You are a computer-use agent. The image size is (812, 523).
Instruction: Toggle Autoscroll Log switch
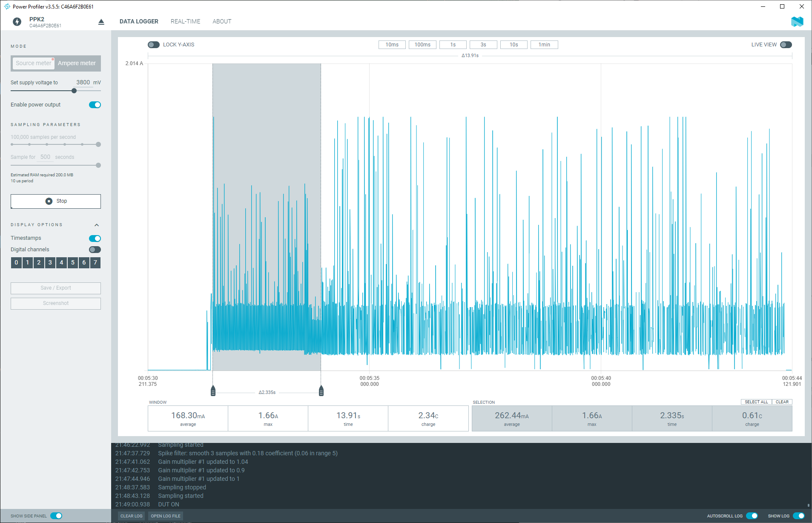tap(752, 516)
